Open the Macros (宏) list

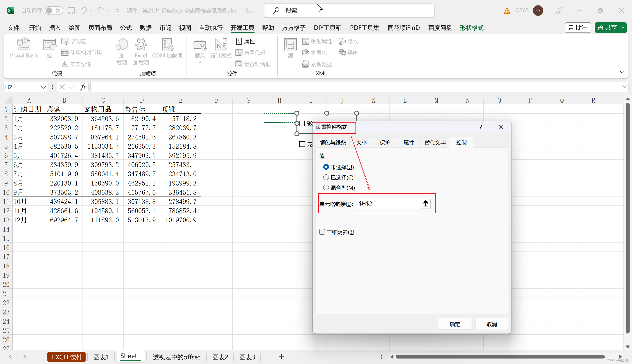(50, 48)
